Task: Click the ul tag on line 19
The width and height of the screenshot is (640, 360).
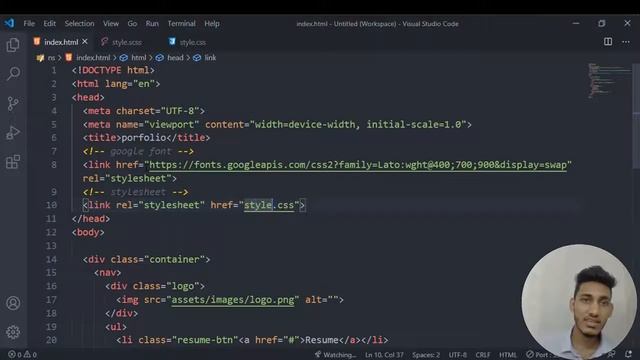Action: point(116,327)
